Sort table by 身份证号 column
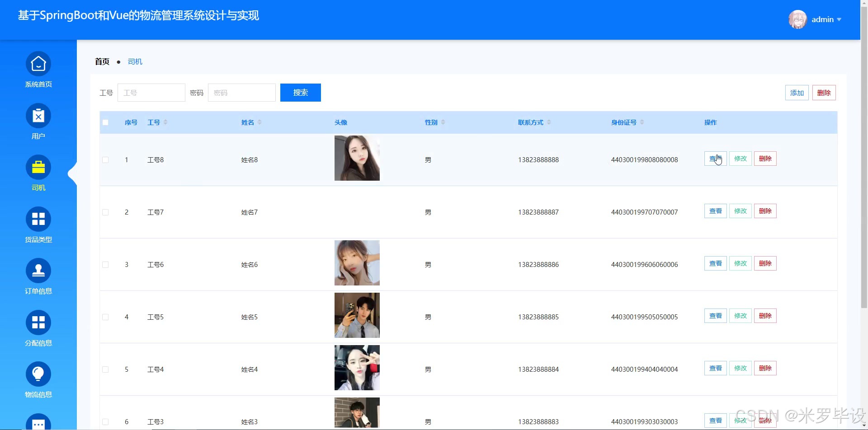 pos(642,122)
